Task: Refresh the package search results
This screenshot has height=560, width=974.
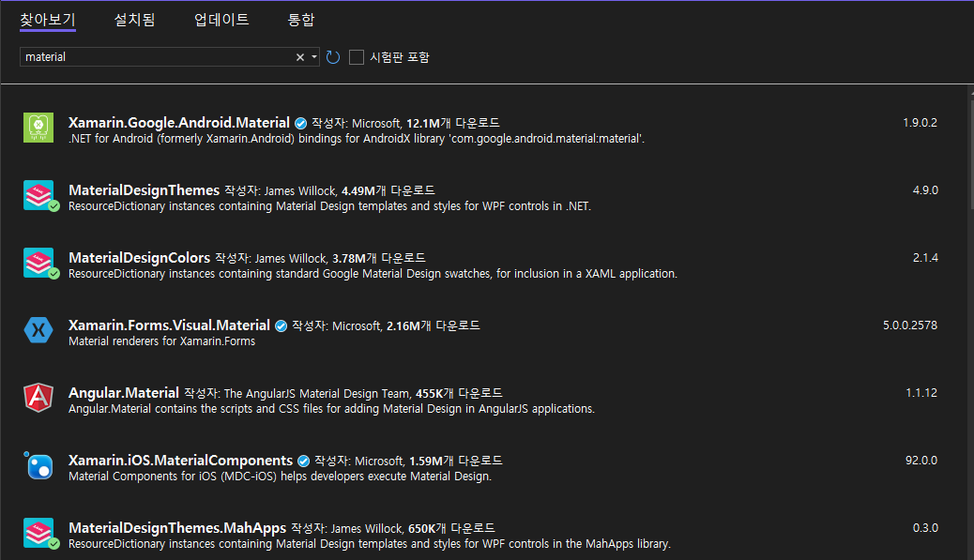Action: click(x=333, y=57)
